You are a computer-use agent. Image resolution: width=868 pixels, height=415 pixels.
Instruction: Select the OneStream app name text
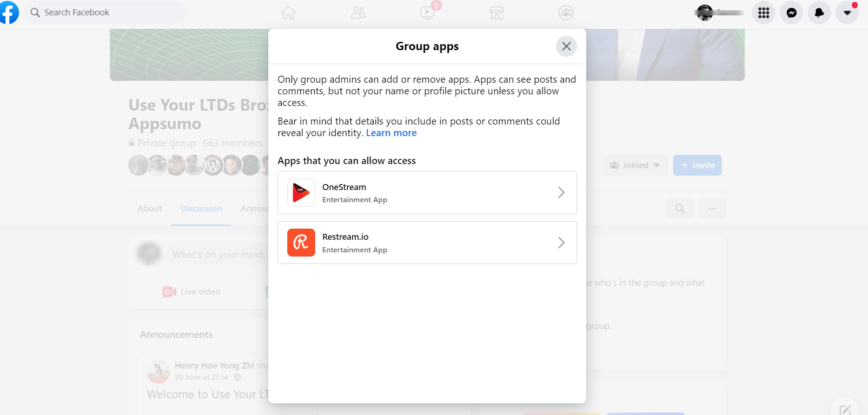344,187
